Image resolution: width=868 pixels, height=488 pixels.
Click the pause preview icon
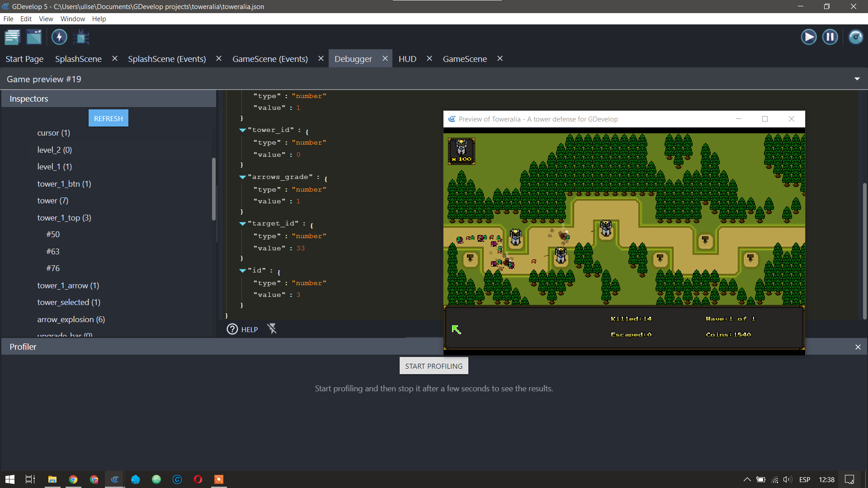click(x=830, y=37)
